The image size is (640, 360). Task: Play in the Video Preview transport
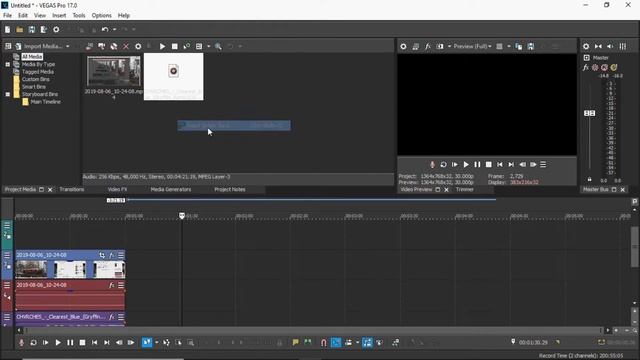tap(466, 164)
